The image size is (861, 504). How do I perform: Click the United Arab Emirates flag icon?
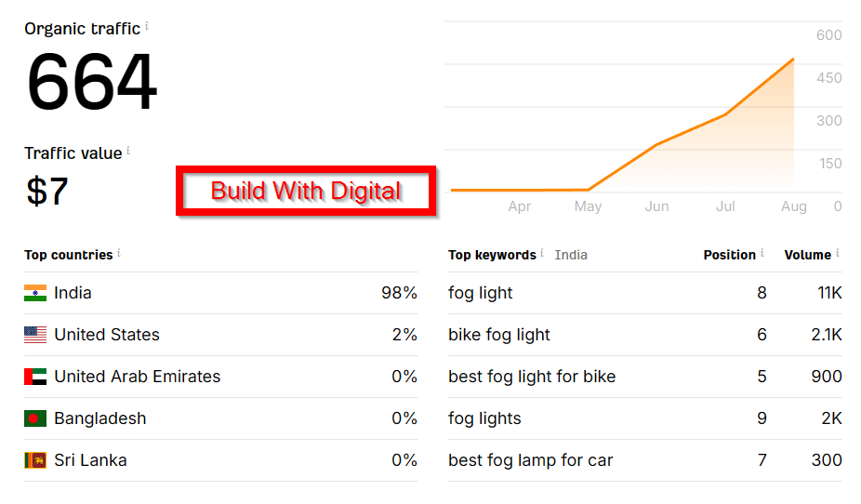[35, 377]
